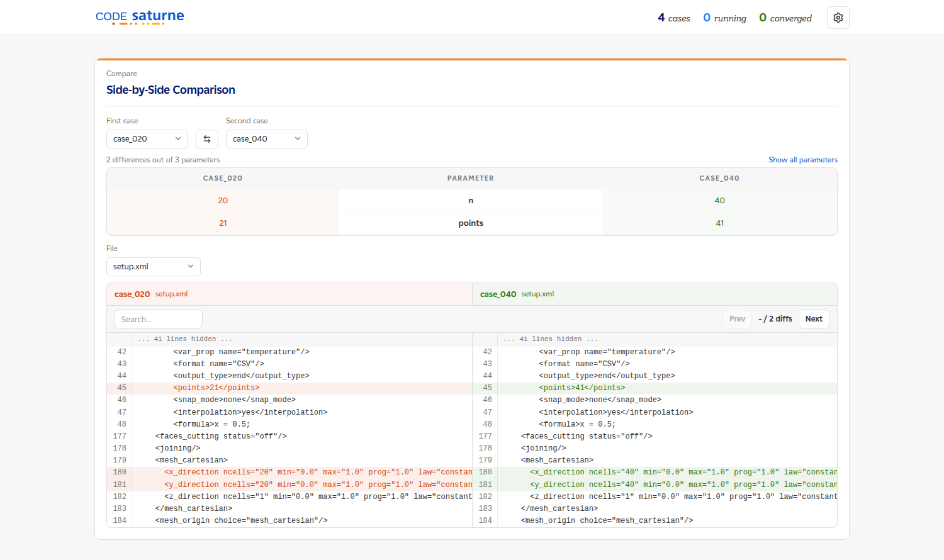
Task: Click the 4 cases counter
Action: point(674,18)
